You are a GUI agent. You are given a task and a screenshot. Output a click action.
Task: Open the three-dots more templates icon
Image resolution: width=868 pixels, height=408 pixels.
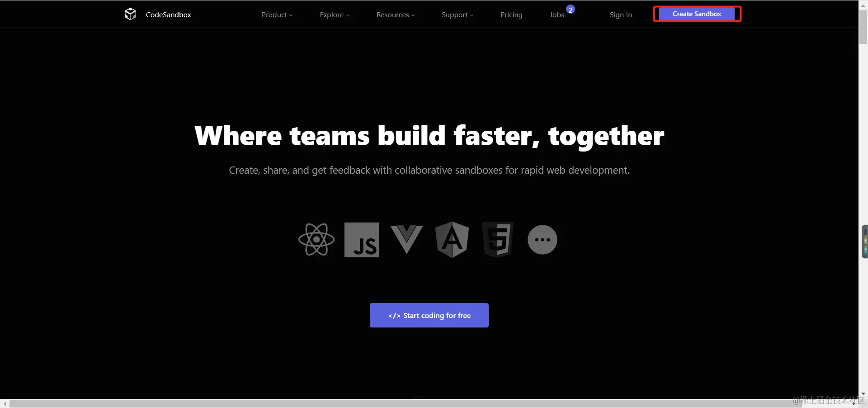tap(542, 240)
